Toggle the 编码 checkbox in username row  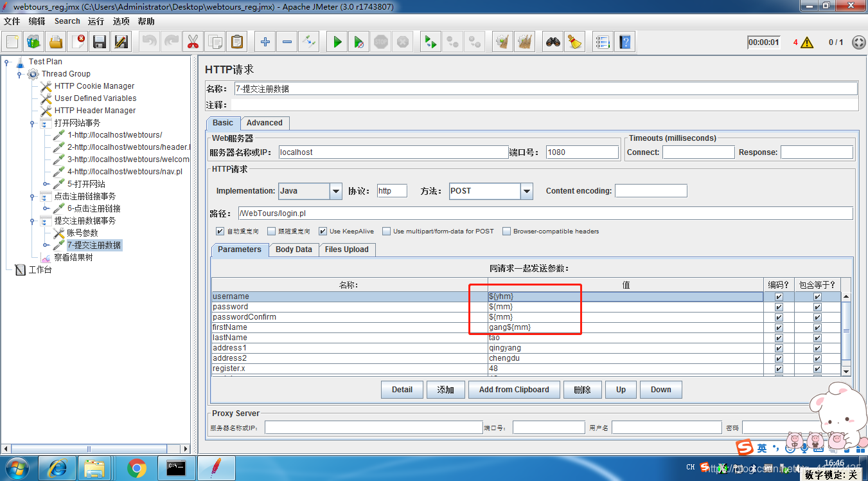779,297
